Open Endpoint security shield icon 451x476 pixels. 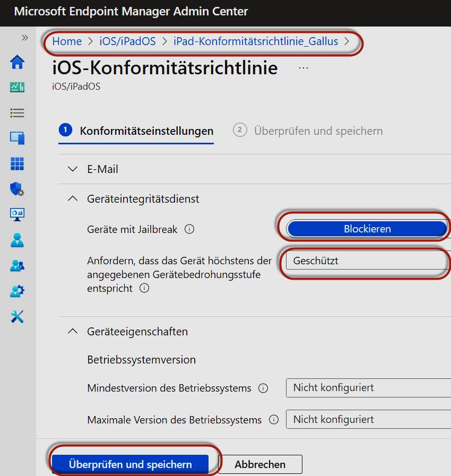click(x=18, y=189)
